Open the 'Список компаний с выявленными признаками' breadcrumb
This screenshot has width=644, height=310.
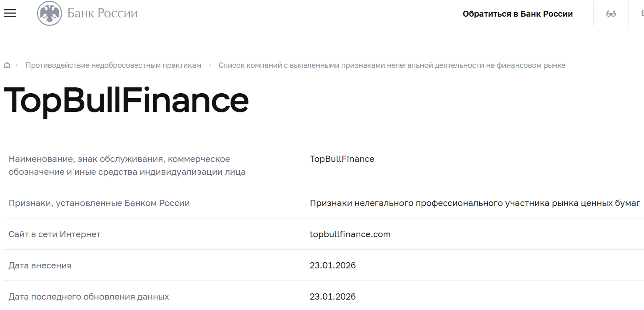[x=392, y=65]
